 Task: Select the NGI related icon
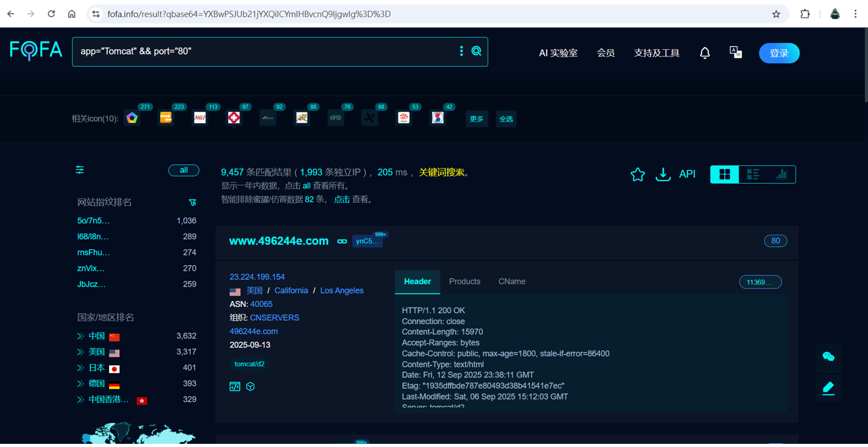pyautogui.click(x=200, y=118)
